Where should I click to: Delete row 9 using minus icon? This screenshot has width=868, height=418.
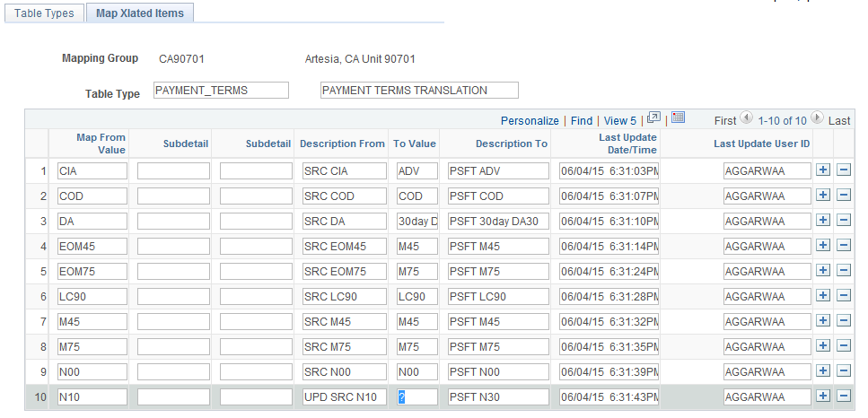pos(844,371)
